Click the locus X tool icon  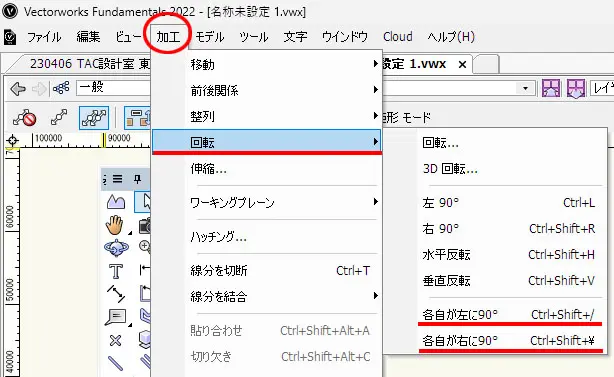pyautogui.click(x=115, y=341)
